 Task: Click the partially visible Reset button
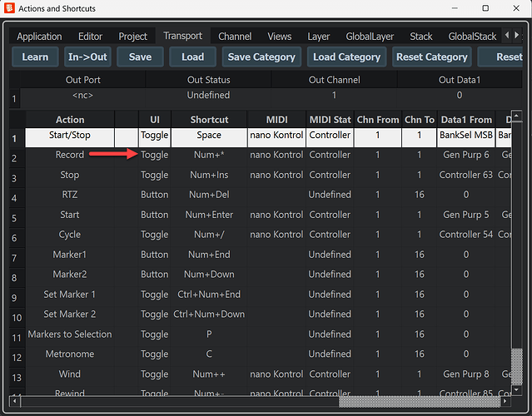[x=500, y=57]
